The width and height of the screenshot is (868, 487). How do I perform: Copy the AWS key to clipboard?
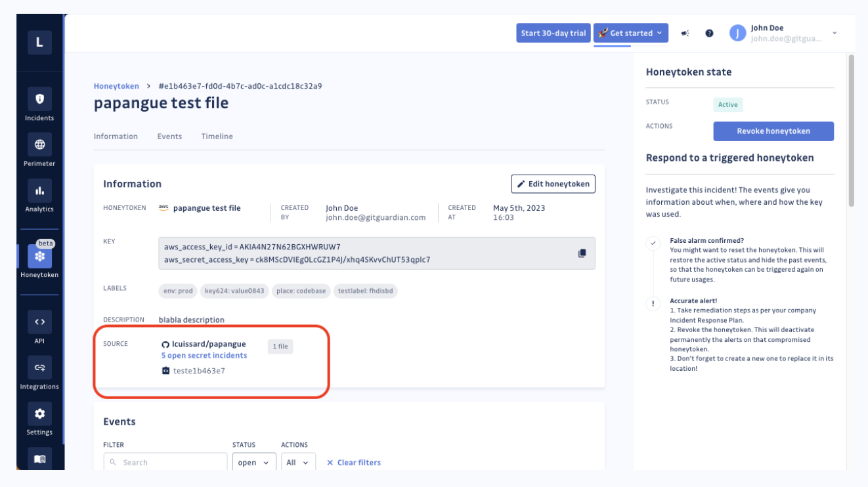(x=582, y=253)
